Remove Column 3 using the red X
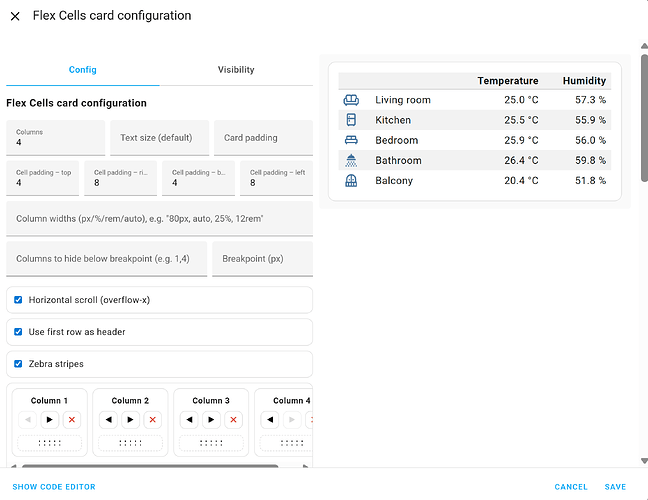Viewport: 648px width, 500px height. coord(233,420)
